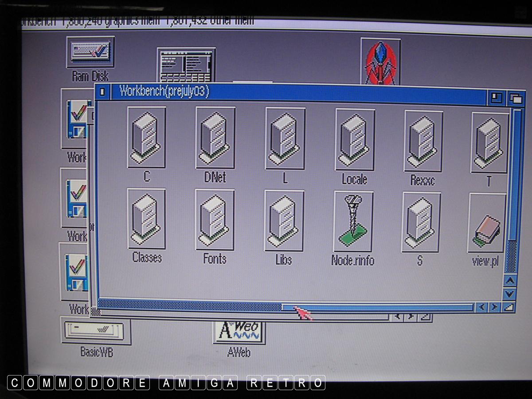Open the Libs drawer icon
Screen dimensions: 532x399
click(x=284, y=220)
